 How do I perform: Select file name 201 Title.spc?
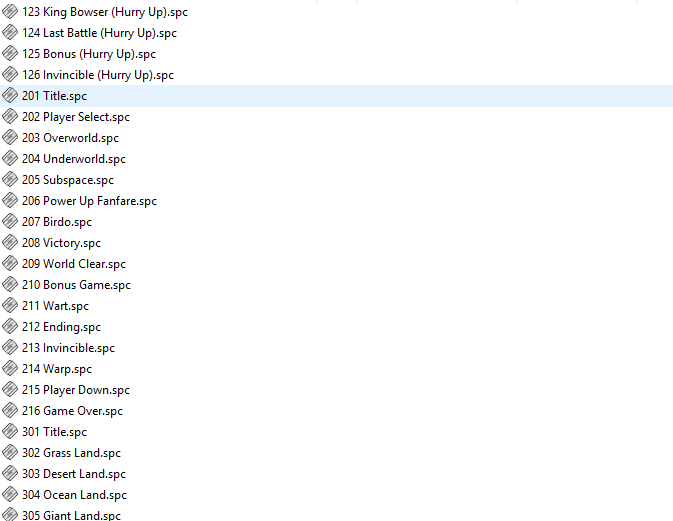[54, 96]
